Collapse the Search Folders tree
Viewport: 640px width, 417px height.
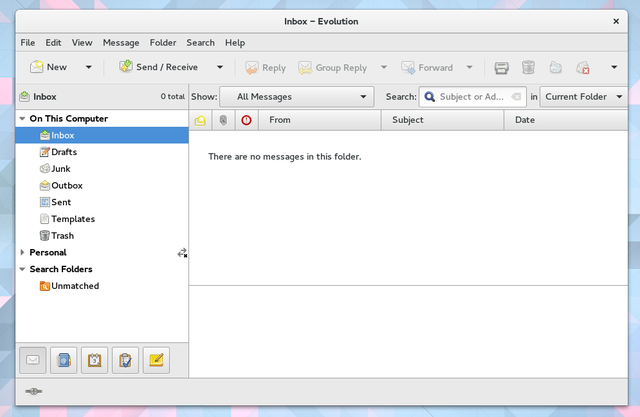(x=22, y=269)
